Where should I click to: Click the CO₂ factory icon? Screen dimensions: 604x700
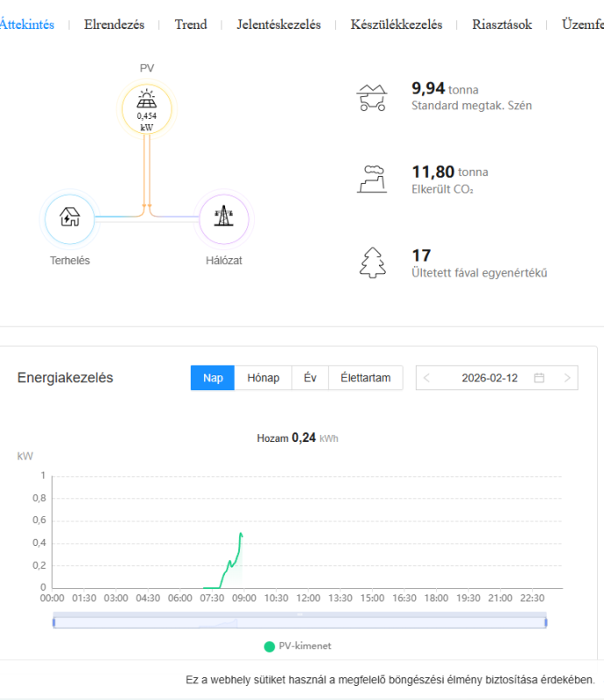pos(372,178)
